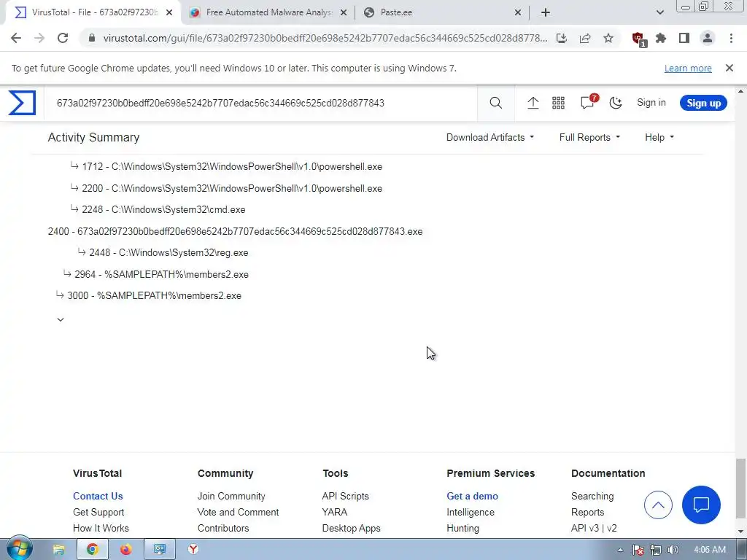The height and width of the screenshot is (560, 747).
Task: Close the Paste.ee tab
Action: pyautogui.click(x=518, y=12)
